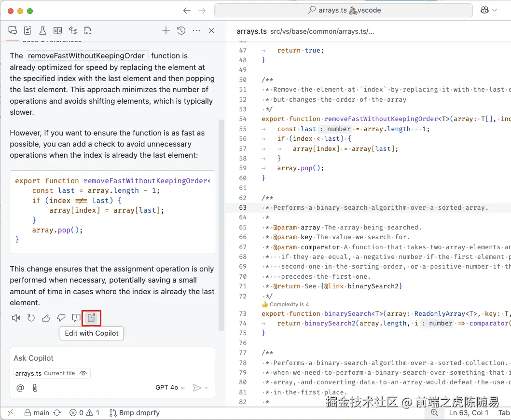Click removeFastWithoutKeepingOrder inline code reference
This screenshot has height=420, width=511.
(x=86, y=55)
